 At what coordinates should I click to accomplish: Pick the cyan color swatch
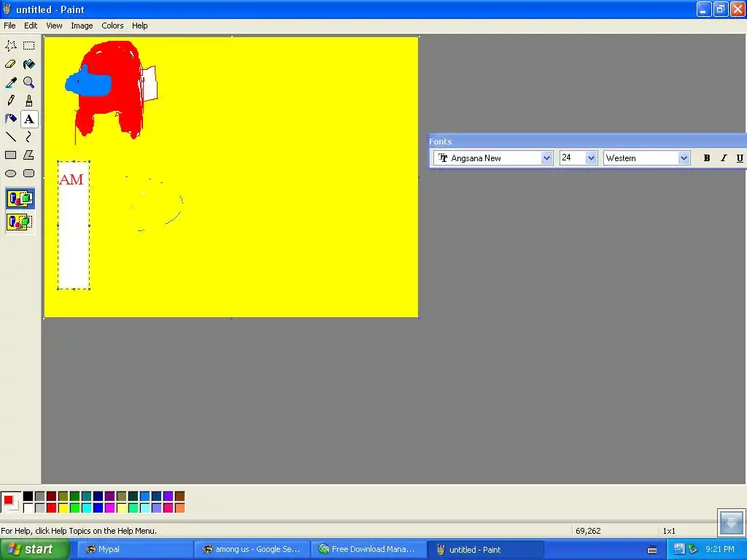[86, 508]
